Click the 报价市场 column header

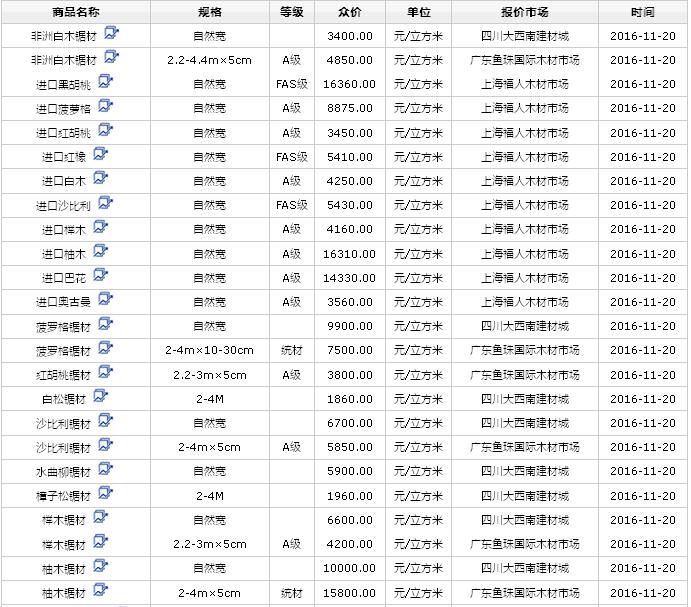(525, 12)
